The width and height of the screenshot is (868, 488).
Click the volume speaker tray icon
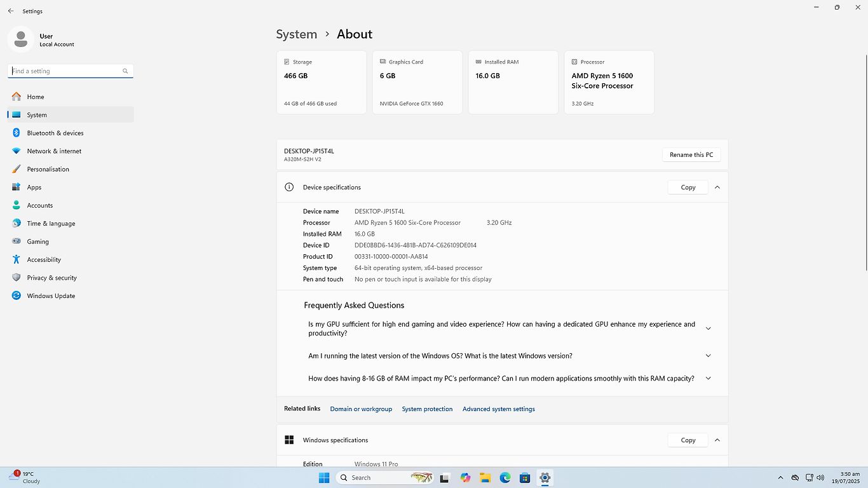coord(820,478)
